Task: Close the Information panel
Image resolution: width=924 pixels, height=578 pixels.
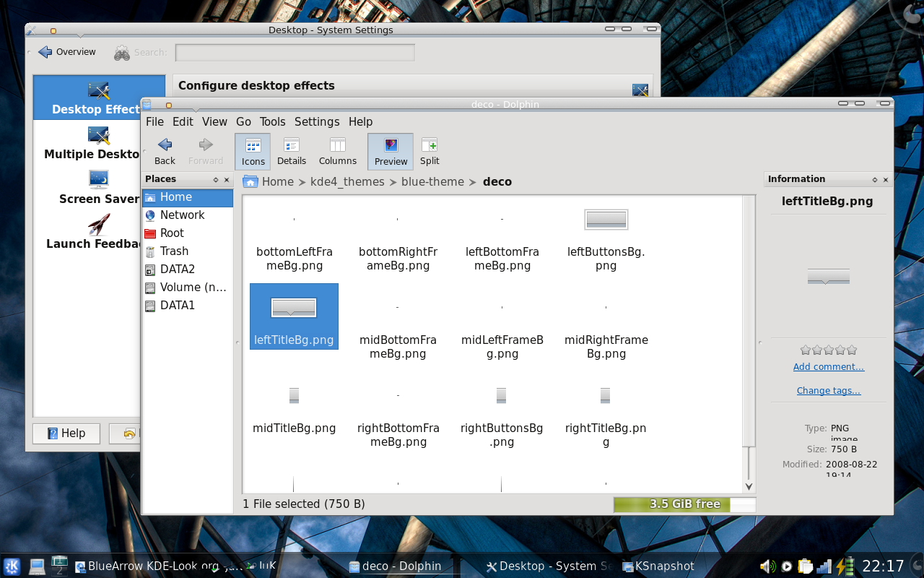Action: [886, 180]
